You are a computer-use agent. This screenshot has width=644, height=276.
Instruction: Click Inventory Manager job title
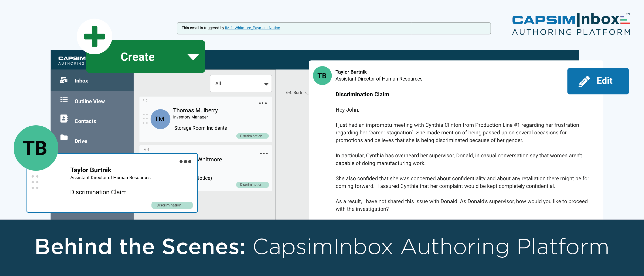coord(190,117)
